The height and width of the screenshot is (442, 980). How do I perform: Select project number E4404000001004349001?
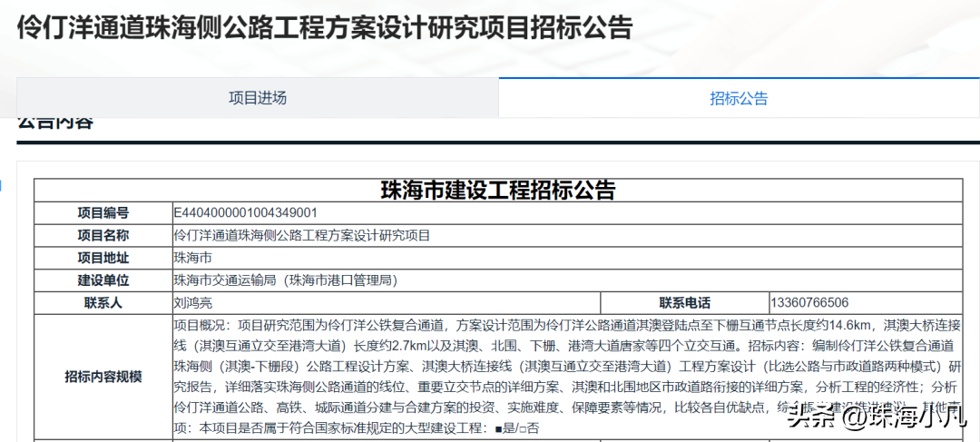click(246, 213)
